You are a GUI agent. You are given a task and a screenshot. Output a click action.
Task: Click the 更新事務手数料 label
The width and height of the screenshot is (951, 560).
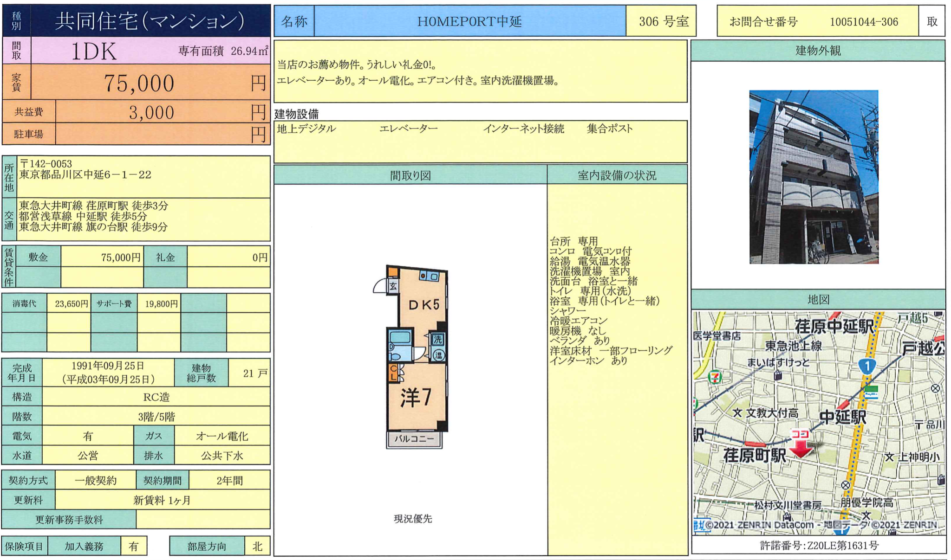tap(69, 520)
